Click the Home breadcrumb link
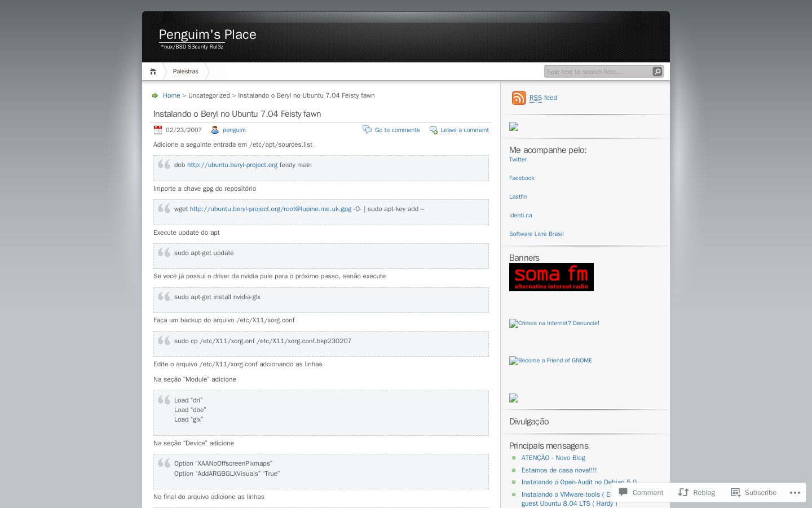This screenshot has width=812, height=508. (171, 96)
